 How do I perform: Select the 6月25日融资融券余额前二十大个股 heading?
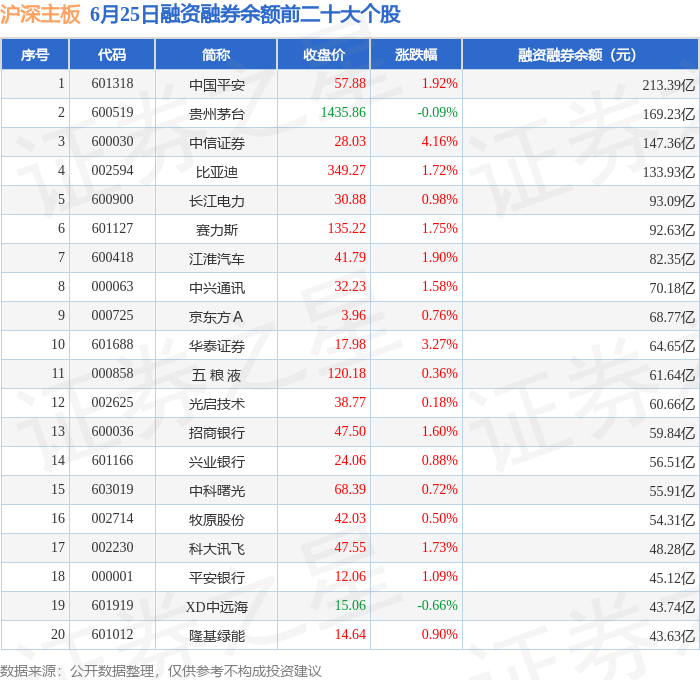pyautogui.click(x=245, y=14)
